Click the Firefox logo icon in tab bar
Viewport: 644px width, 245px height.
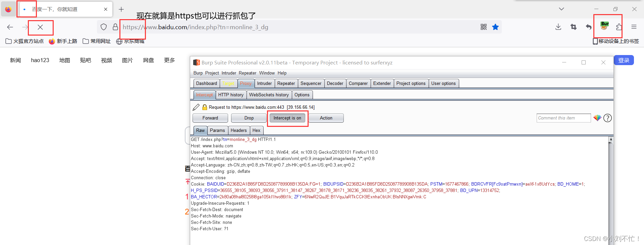tap(8, 9)
